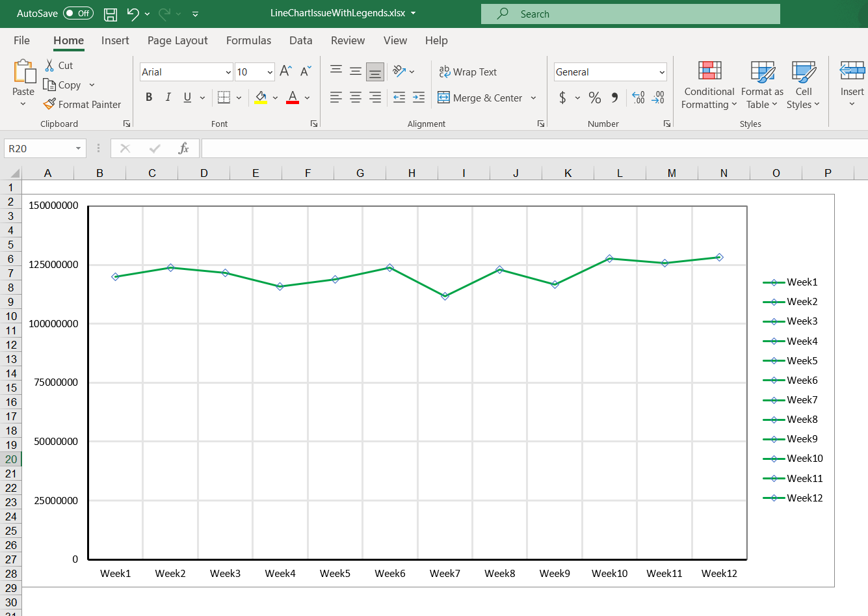
Task: Toggle Bold formatting
Action: tap(149, 98)
